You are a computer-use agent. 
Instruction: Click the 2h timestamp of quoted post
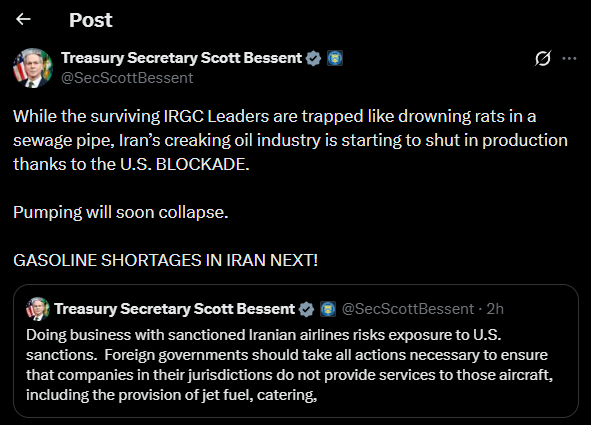495,309
